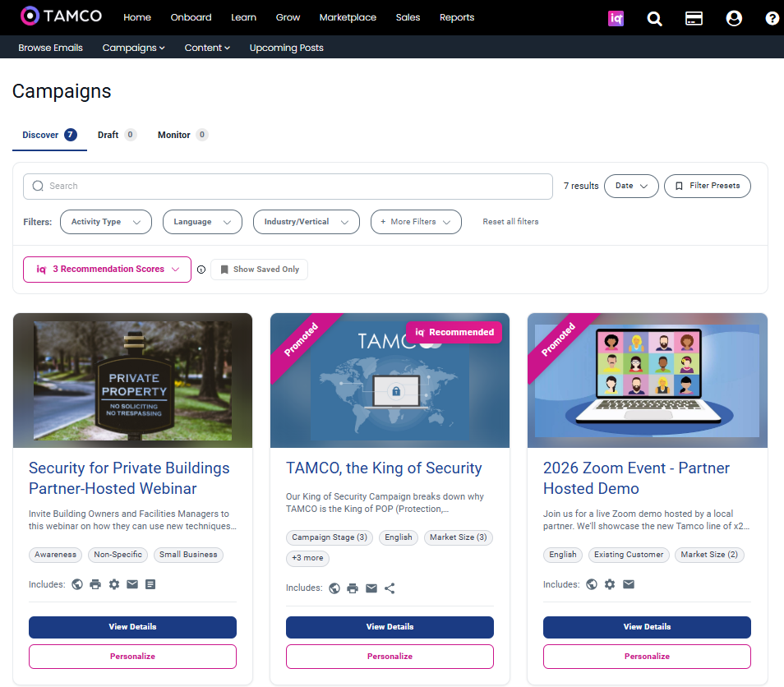The height and width of the screenshot is (687, 784).
Task: Select Upcoming Posts in subnavigation
Action: click(x=287, y=48)
